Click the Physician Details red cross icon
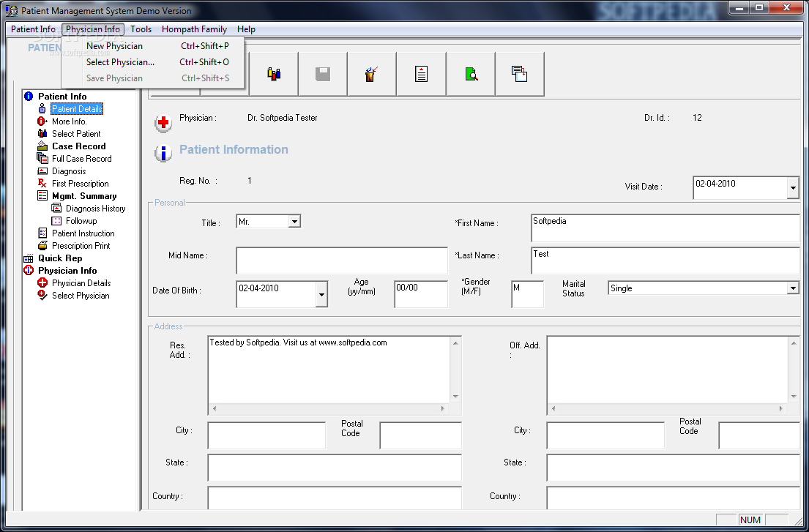This screenshot has width=809, height=532. coord(42,283)
